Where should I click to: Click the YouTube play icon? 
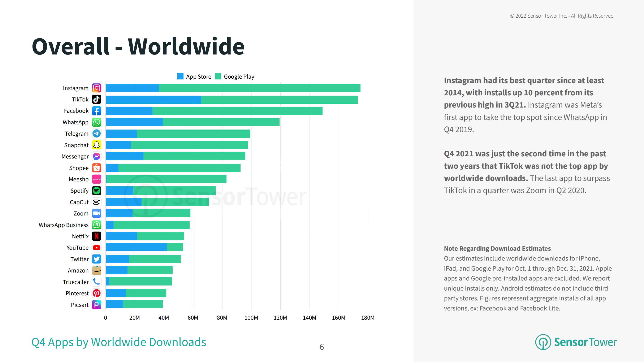tap(96, 248)
